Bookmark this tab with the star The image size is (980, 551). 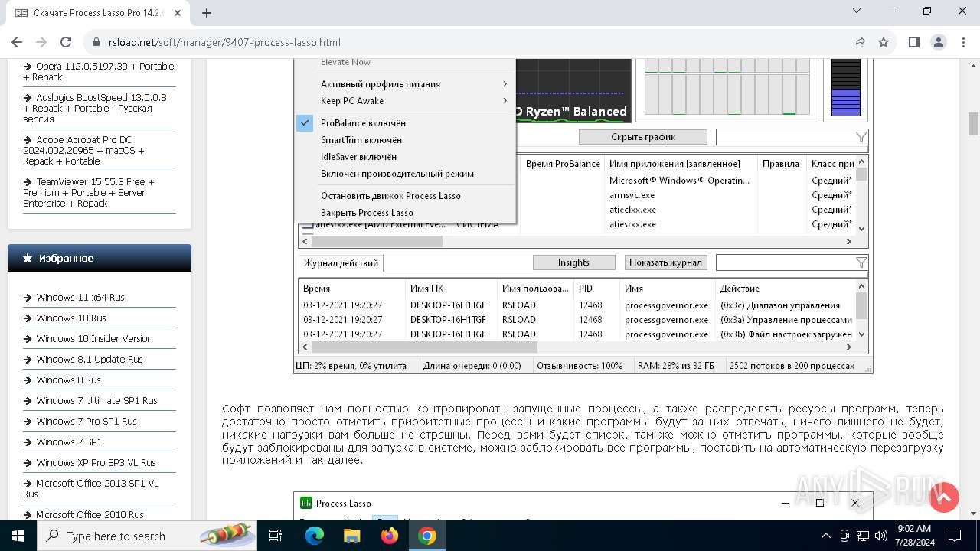pyautogui.click(x=884, y=42)
